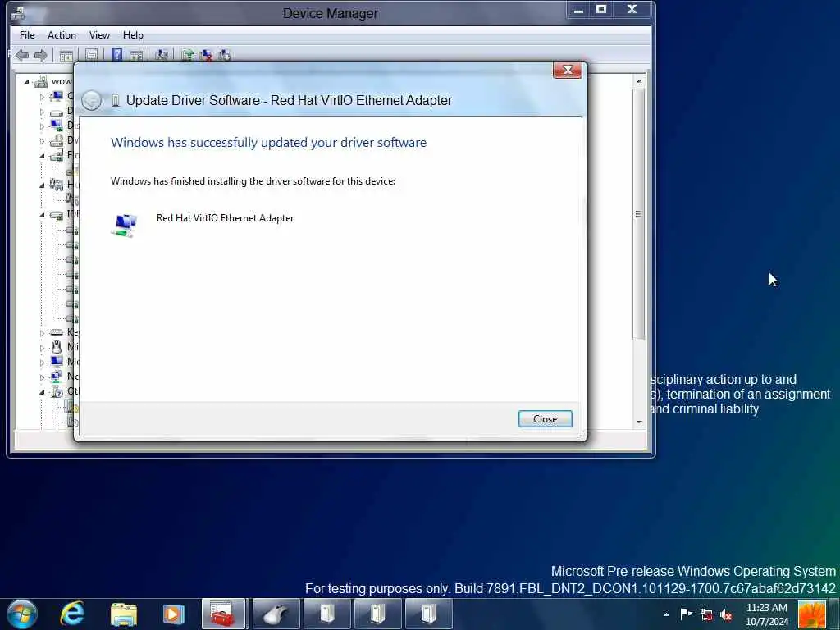This screenshot has width=840, height=630.
Task: Open the View menu
Action: [x=99, y=34]
